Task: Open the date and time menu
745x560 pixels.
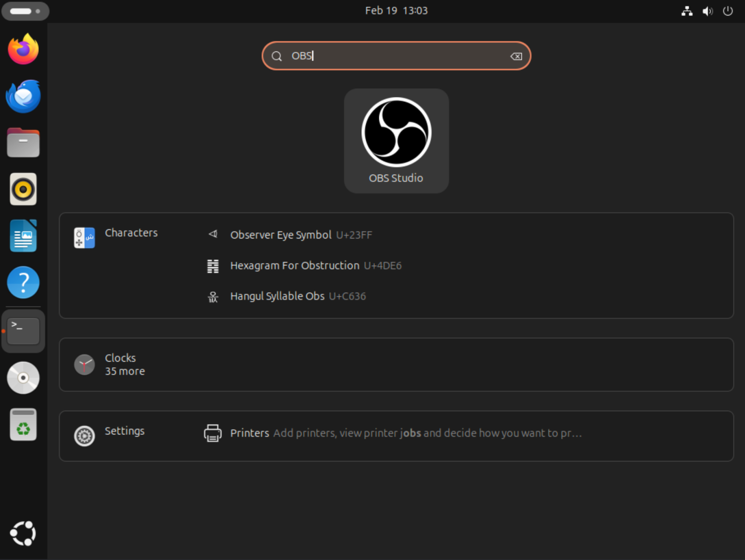Action: coord(396,11)
